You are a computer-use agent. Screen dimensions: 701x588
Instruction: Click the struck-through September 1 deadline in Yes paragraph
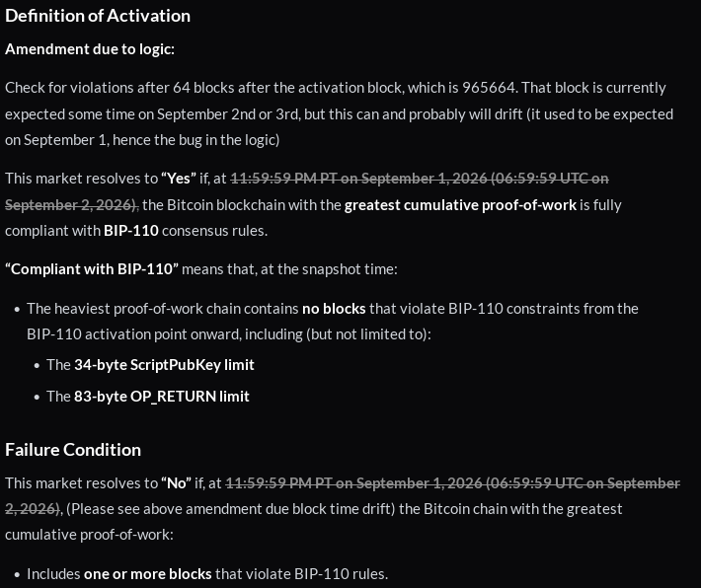[x=307, y=191]
